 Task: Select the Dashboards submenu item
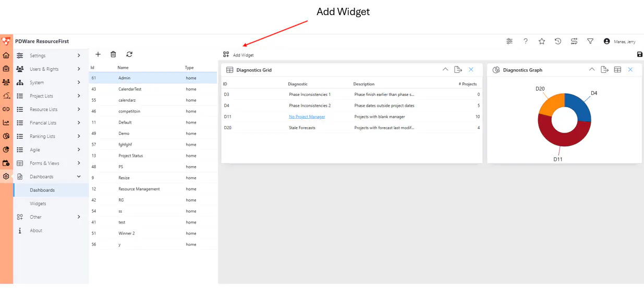click(x=51, y=190)
